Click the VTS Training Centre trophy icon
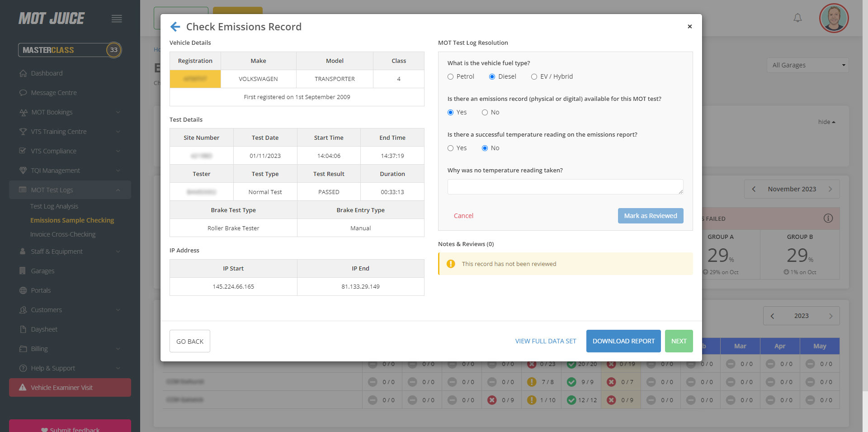The image size is (868, 432). tap(23, 132)
